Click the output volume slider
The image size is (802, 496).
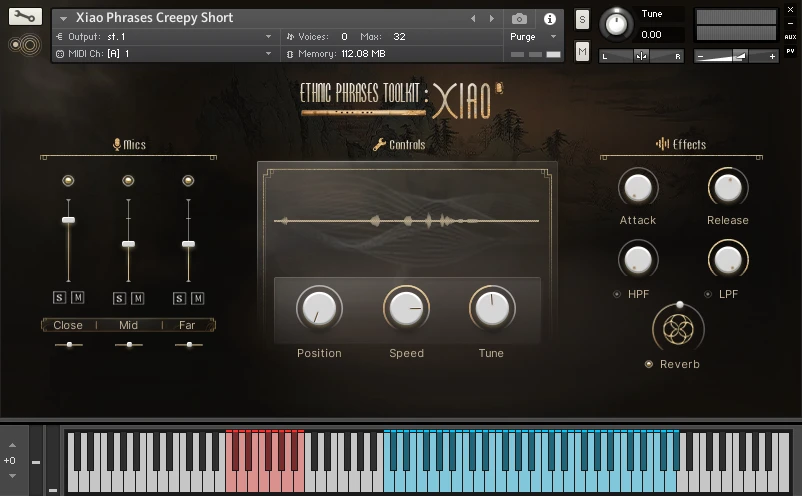pyautogui.click(x=736, y=56)
